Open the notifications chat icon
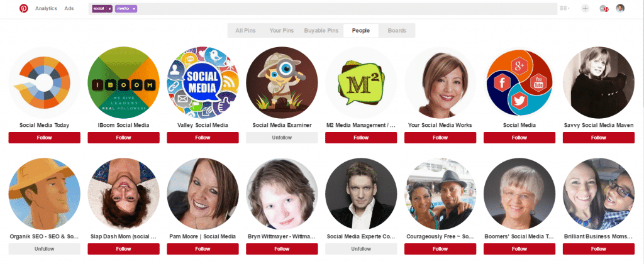 [603, 8]
